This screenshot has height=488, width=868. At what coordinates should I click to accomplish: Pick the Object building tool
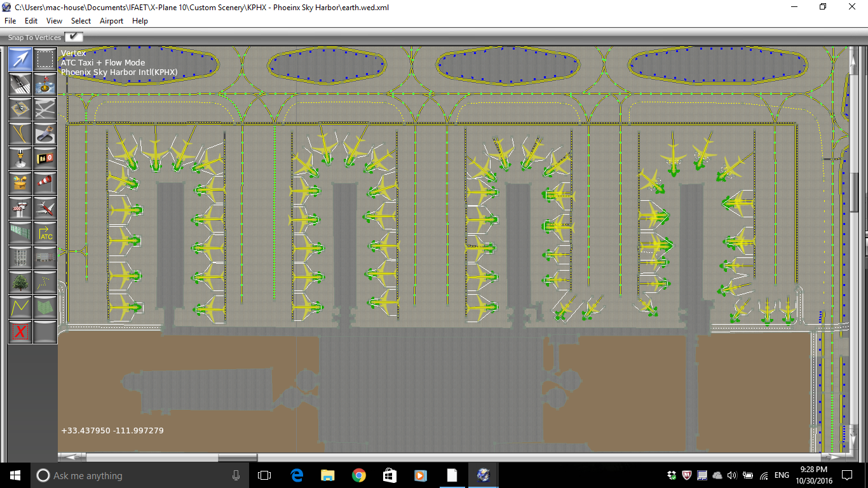(20, 257)
